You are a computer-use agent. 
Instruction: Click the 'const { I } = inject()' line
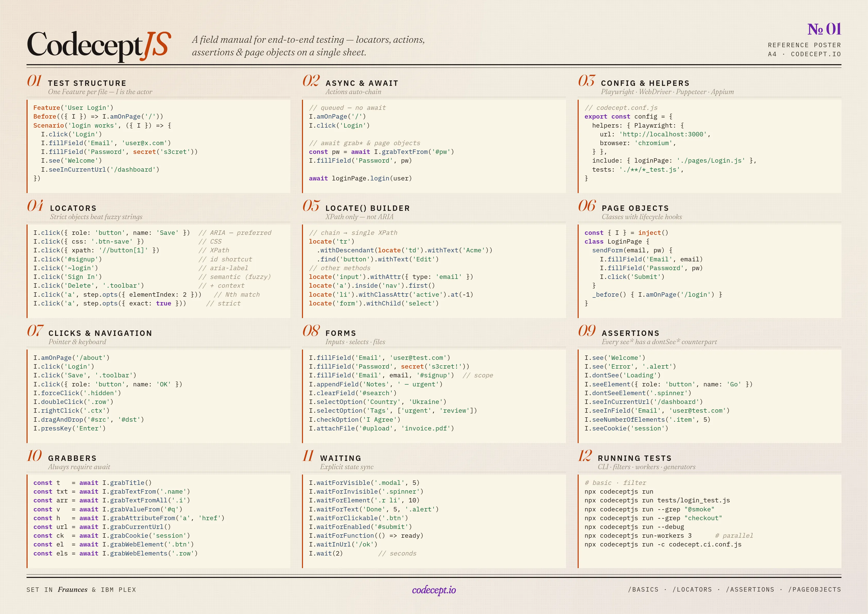coord(626,233)
